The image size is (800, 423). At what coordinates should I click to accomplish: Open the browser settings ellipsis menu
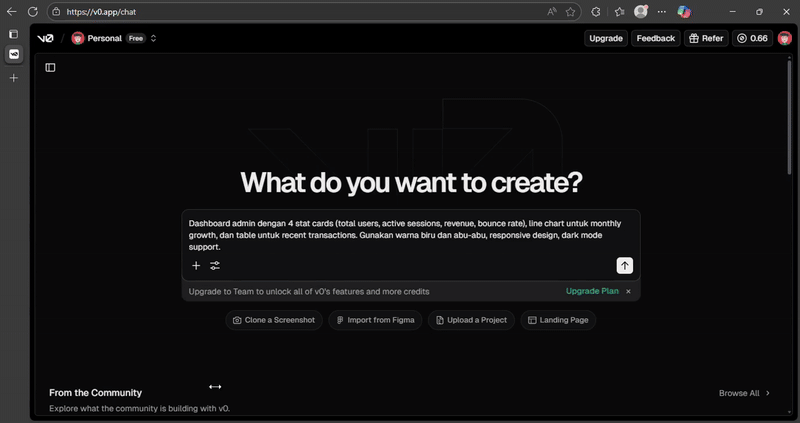coord(662,12)
